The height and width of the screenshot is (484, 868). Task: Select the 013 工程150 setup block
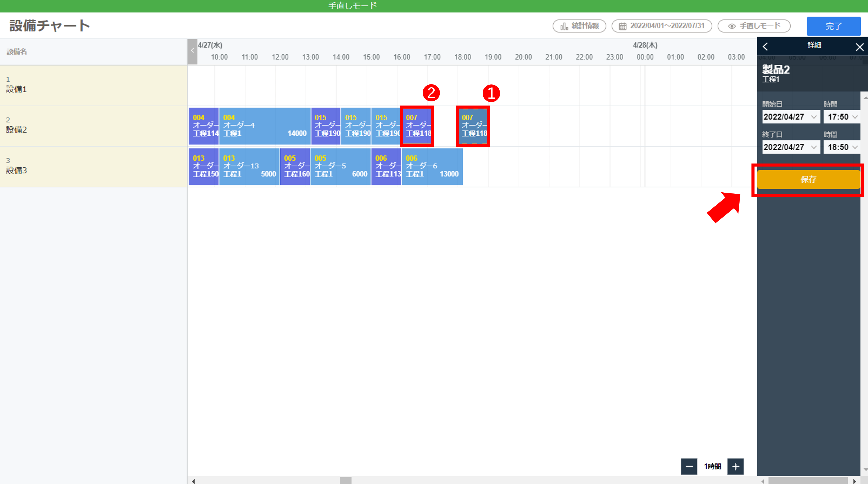(204, 167)
